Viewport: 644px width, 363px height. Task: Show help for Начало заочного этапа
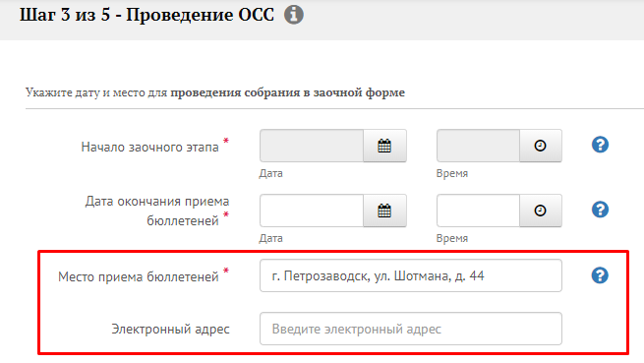[x=600, y=145]
